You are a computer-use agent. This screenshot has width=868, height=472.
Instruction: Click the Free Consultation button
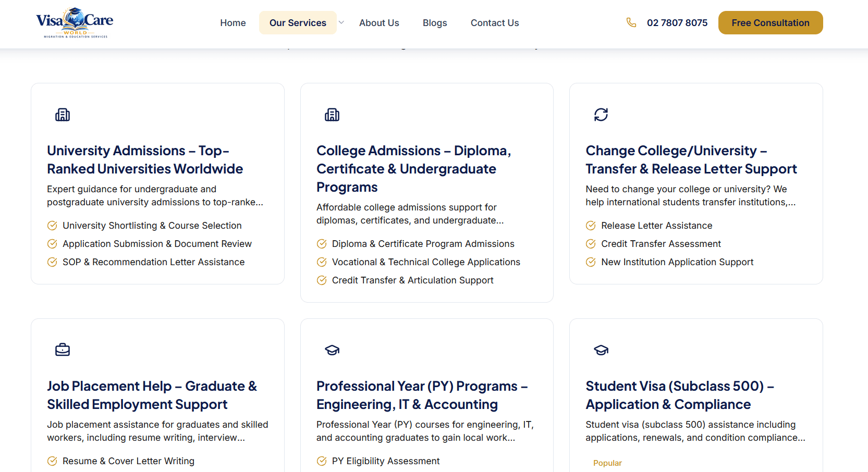click(x=771, y=23)
